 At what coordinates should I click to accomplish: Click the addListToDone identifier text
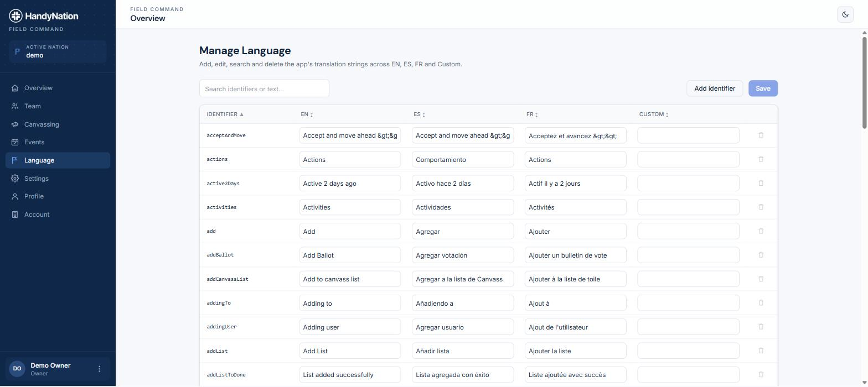click(x=226, y=375)
